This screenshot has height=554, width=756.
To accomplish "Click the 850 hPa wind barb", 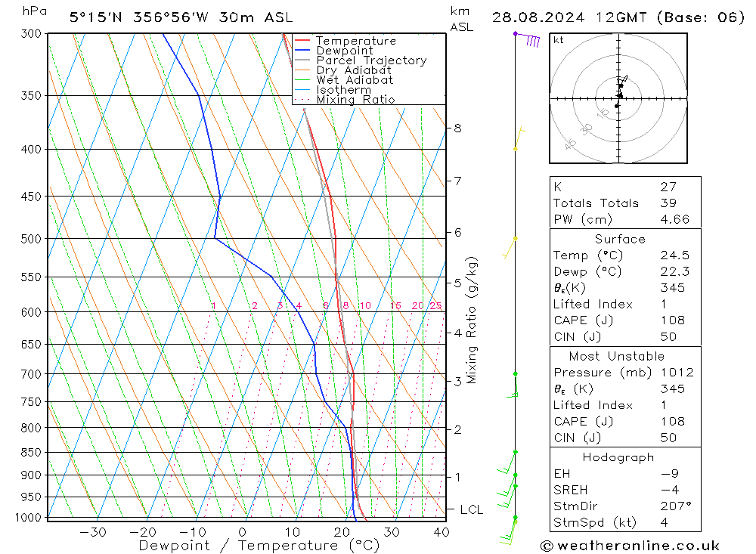I will tap(507, 463).
